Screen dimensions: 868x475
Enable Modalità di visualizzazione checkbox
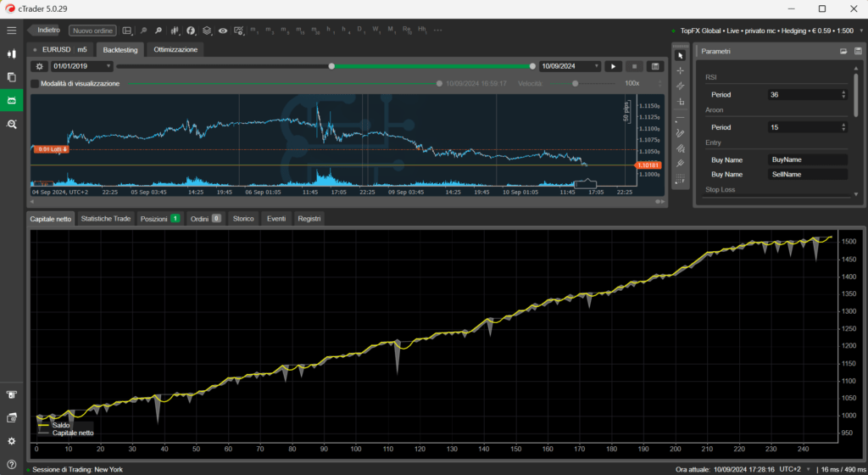35,84
